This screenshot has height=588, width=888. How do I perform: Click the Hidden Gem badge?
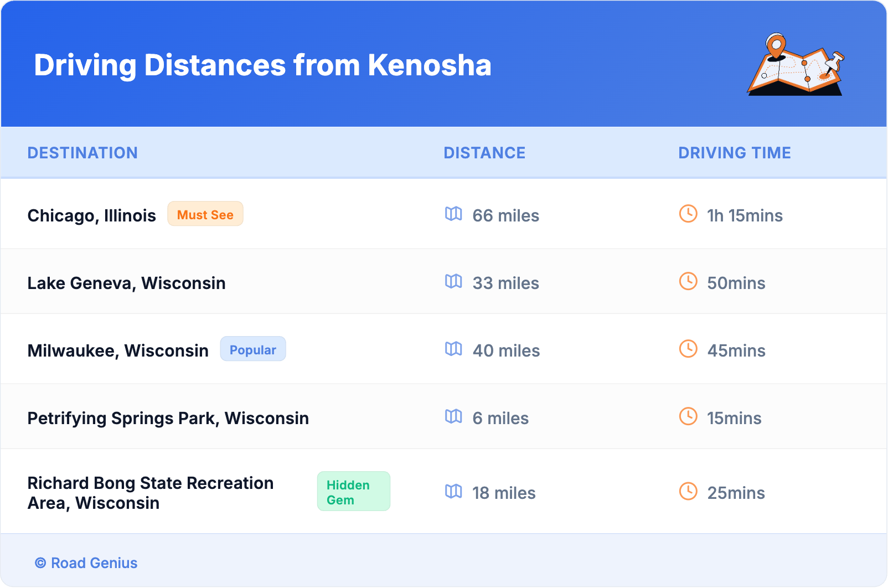[x=353, y=492]
